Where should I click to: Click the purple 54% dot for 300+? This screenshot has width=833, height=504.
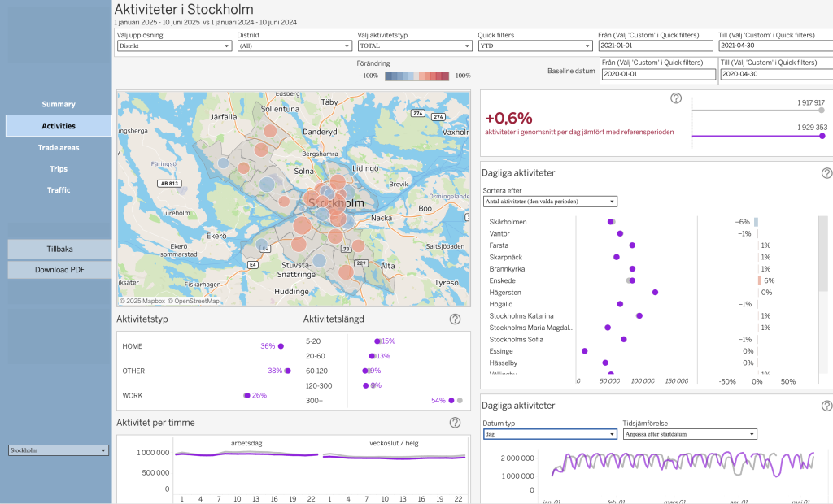point(451,401)
